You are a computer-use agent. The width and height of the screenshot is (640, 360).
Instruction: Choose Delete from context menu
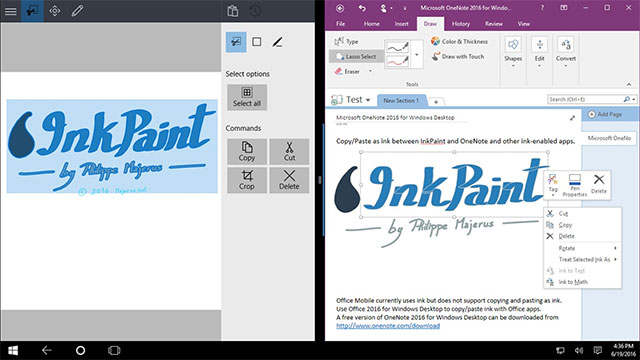(582, 236)
